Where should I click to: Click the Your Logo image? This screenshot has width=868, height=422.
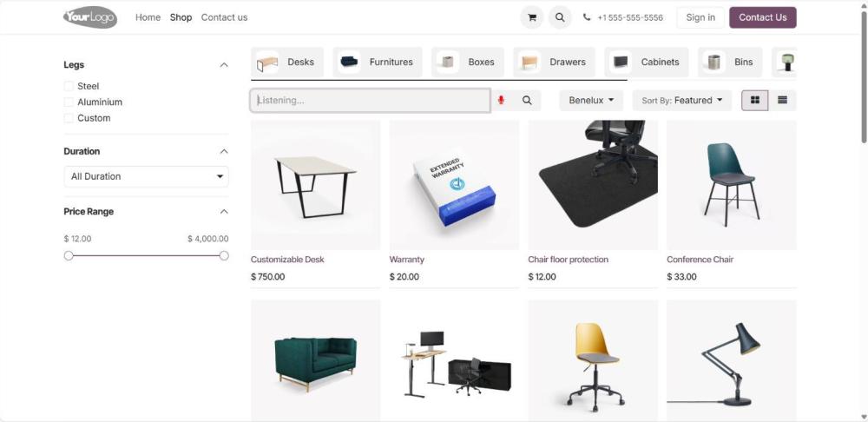[90, 17]
